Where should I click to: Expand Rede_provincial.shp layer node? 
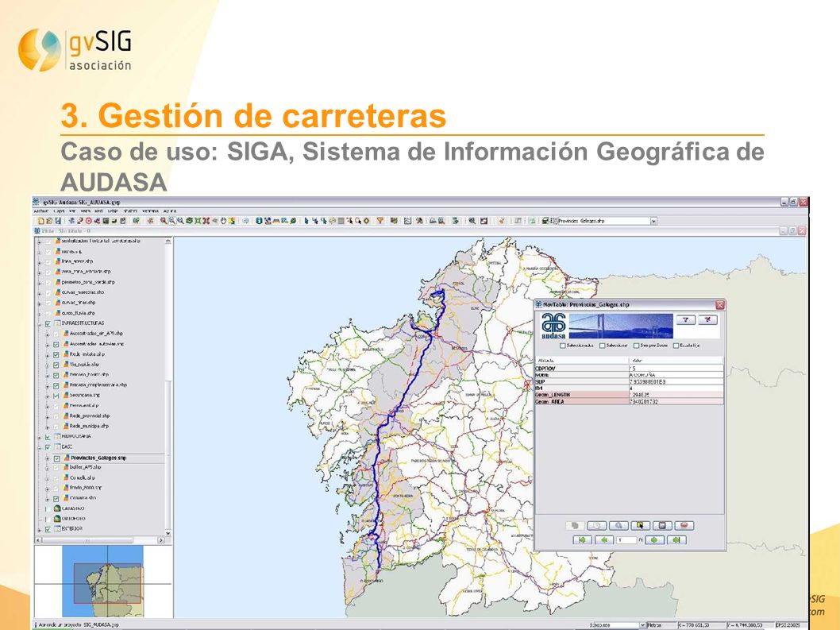(48, 416)
